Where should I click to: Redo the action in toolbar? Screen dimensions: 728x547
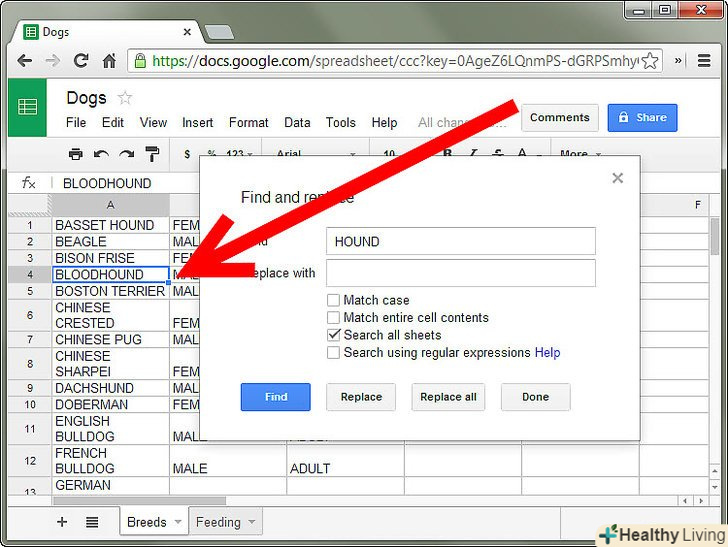point(126,154)
